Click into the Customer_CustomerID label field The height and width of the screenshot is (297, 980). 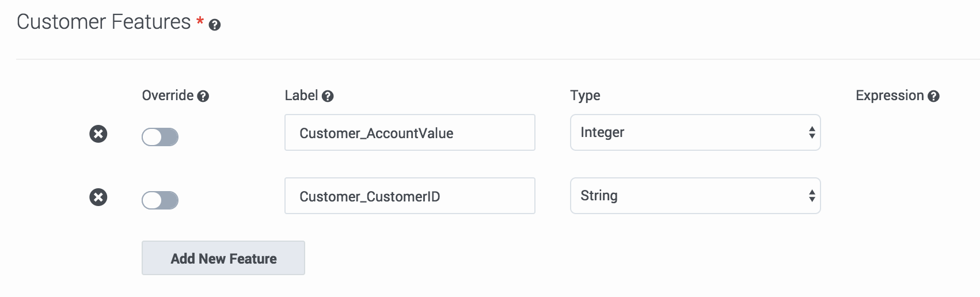[409, 196]
